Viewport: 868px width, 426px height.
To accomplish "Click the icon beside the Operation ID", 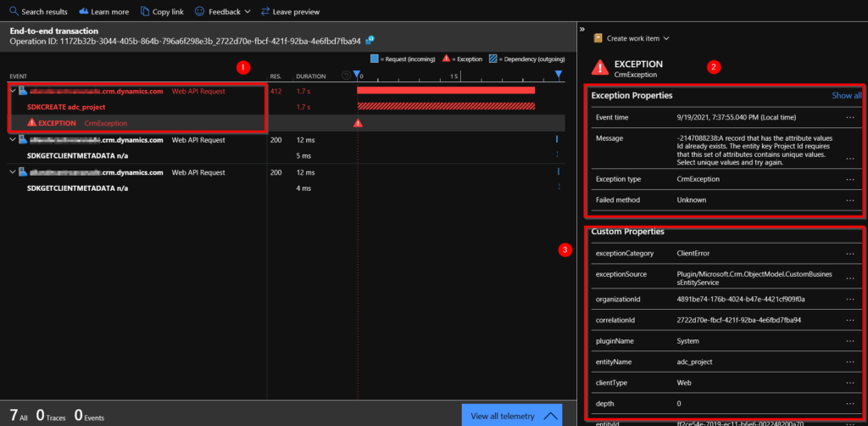I will click(x=371, y=40).
